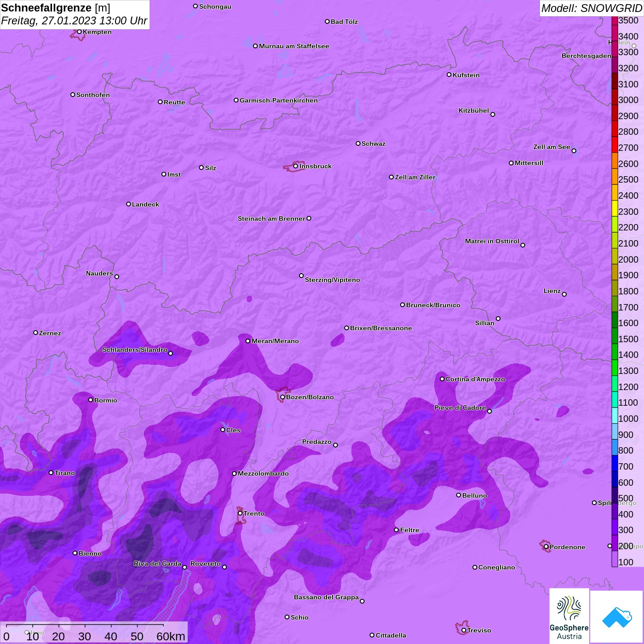Click the 30 mark on the scale bar
The width and height of the screenshot is (644, 644).
(x=85, y=636)
